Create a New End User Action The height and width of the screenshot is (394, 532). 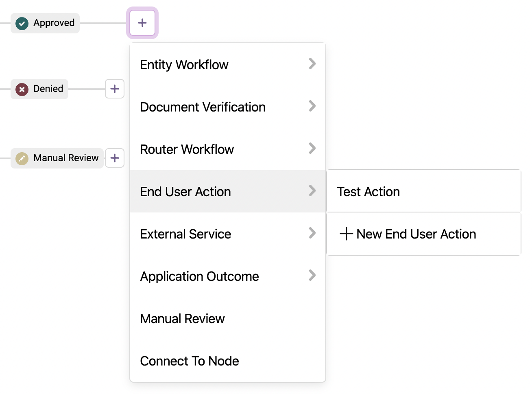[x=424, y=234]
